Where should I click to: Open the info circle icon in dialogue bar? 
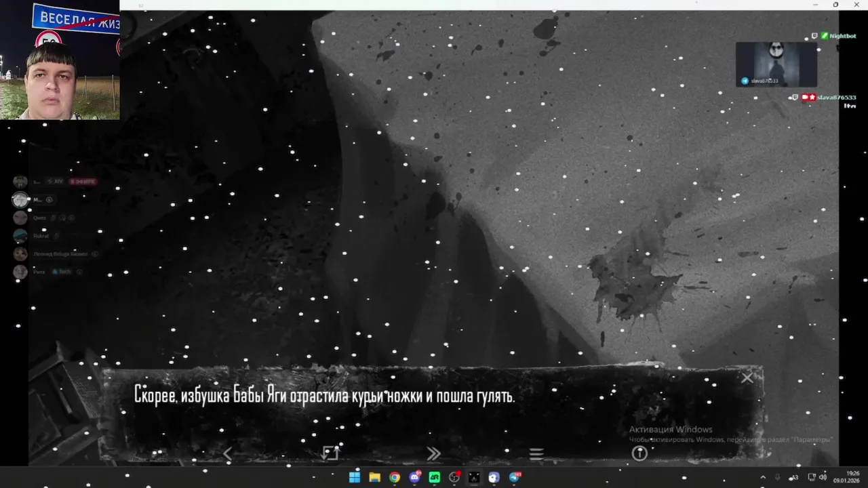(639, 453)
